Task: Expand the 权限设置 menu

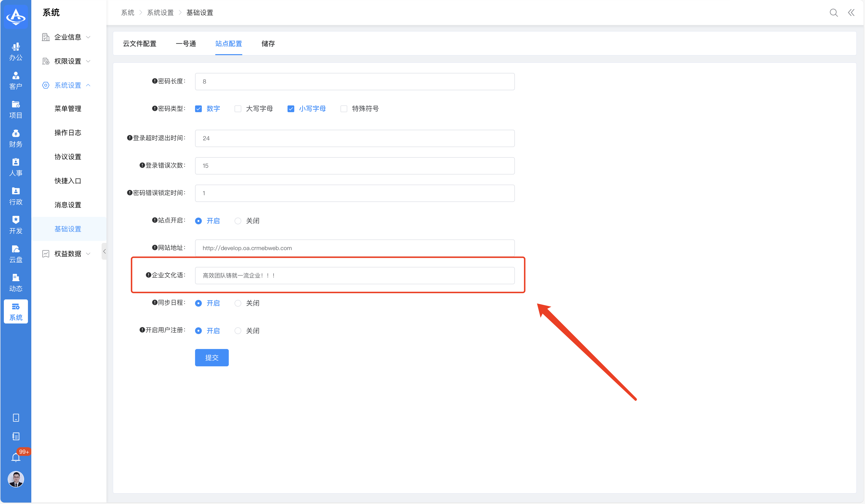Action: (x=68, y=61)
